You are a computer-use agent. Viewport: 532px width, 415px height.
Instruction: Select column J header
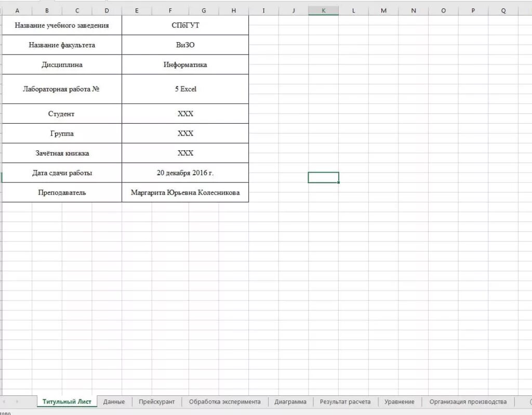click(294, 10)
